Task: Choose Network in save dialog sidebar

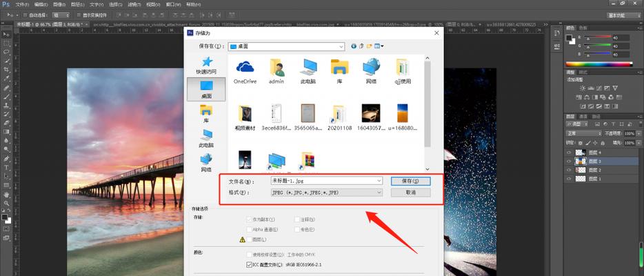Action: (206, 163)
